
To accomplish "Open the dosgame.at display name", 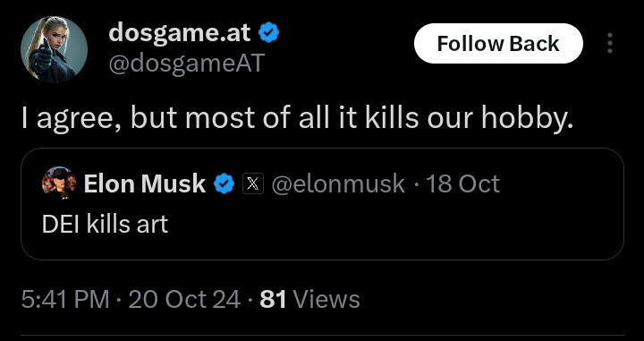I will click(x=180, y=32).
